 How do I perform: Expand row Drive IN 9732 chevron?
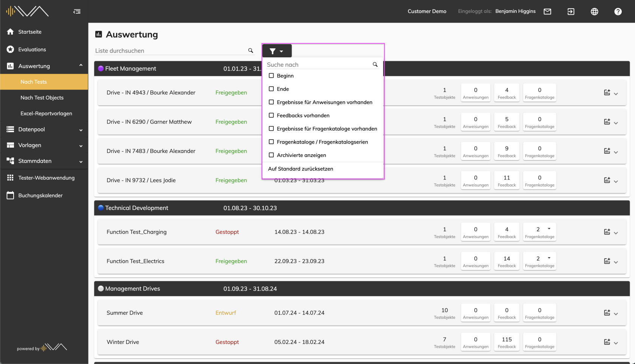coord(616,181)
